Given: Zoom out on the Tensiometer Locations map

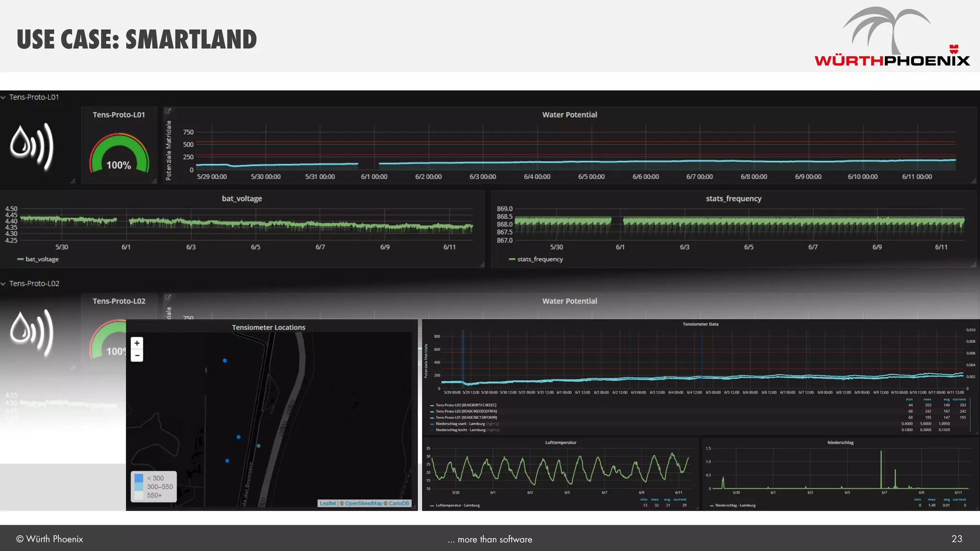Looking at the screenshot, I should (x=137, y=355).
